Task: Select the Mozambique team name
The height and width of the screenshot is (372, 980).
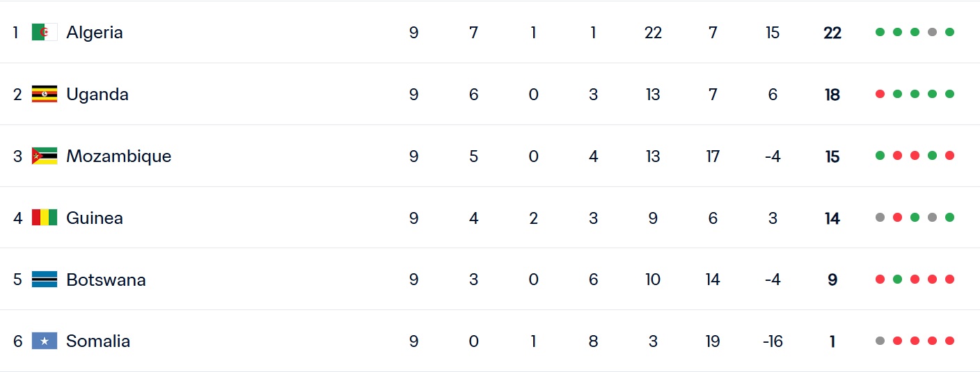Action: coord(118,156)
